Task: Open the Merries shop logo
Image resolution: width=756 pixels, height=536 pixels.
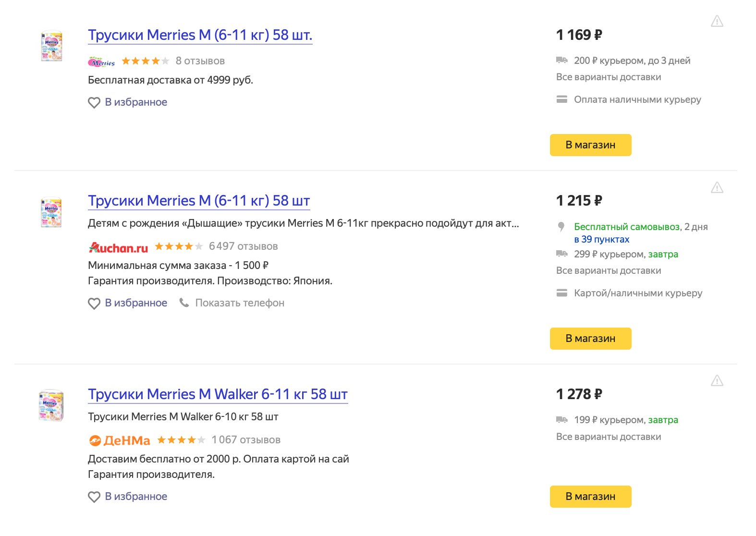Action: click(102, 61)
